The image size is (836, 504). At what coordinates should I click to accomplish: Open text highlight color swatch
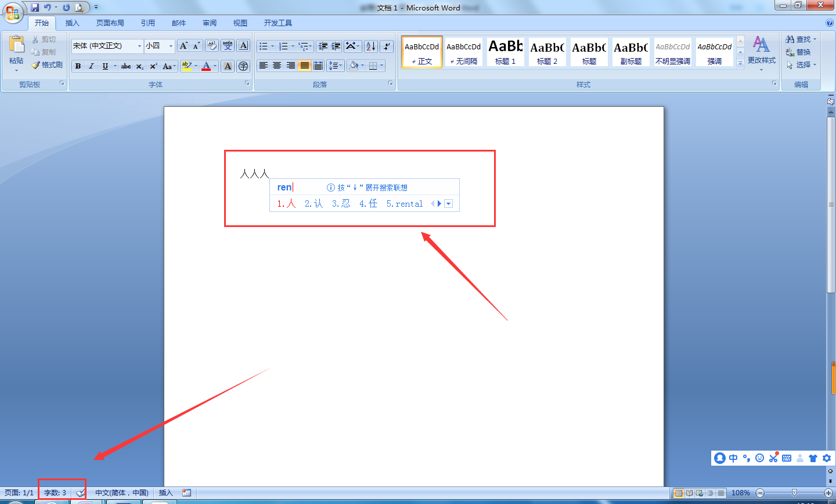click(x=186, y=66)
